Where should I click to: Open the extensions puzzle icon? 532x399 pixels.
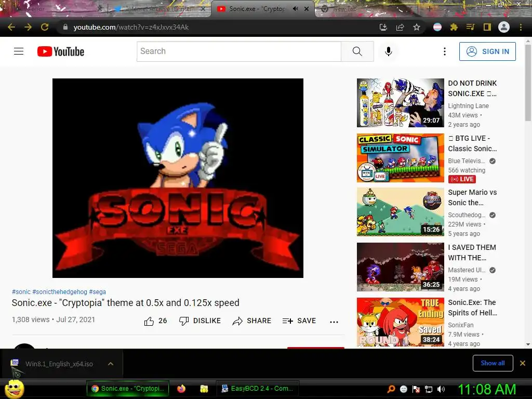(x=454, y=27)
